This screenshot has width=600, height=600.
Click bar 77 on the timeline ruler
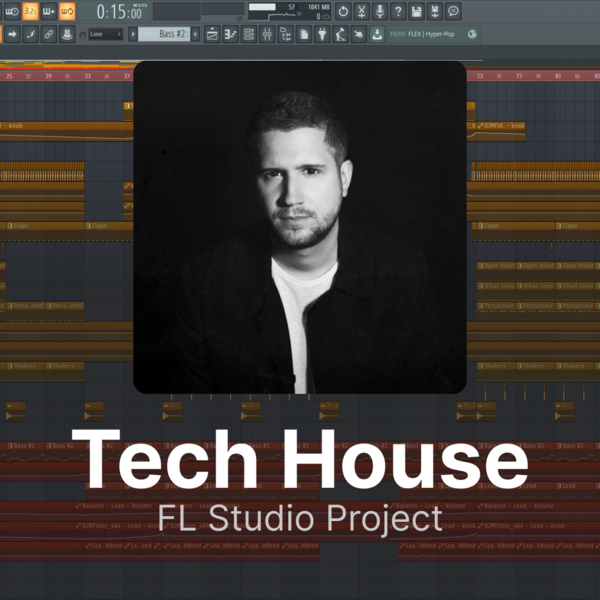pyautogui.click(x=519, y=76)
